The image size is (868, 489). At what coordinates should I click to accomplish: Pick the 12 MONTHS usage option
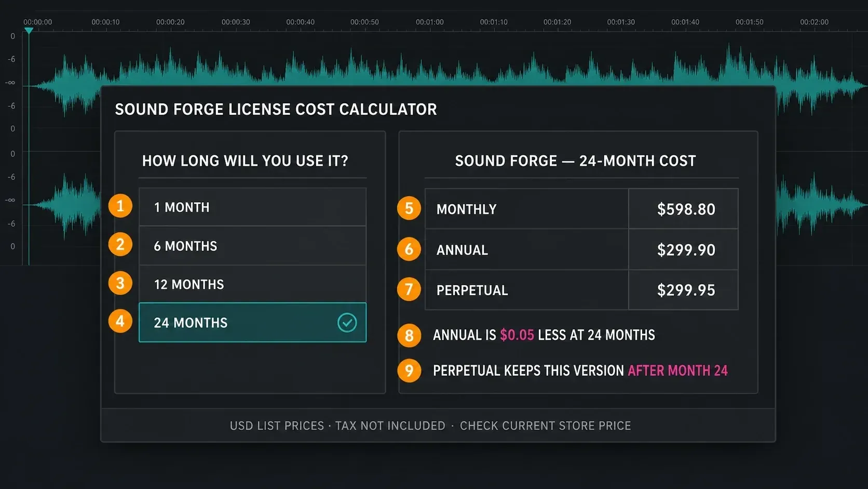pos(252,284)
